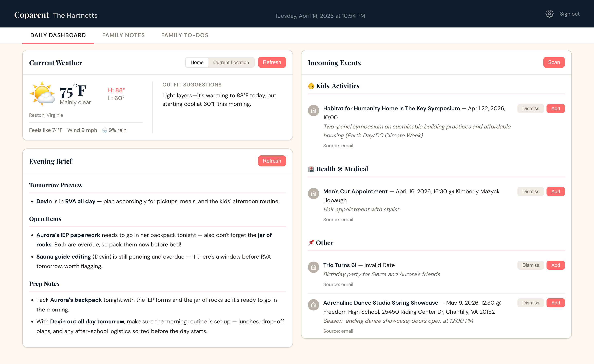Refresh the Evening Brief

[272, 161]
